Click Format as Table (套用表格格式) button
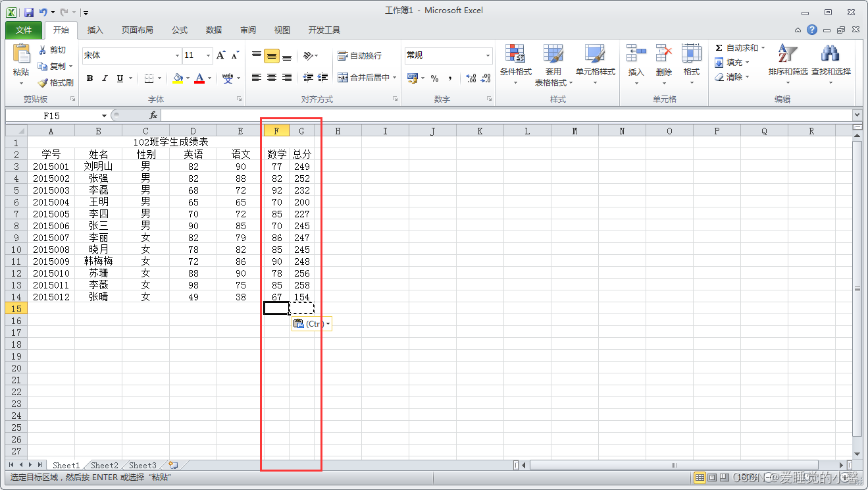Image resolution: width=868 pixels, height=490 pixels. (553, 65)
